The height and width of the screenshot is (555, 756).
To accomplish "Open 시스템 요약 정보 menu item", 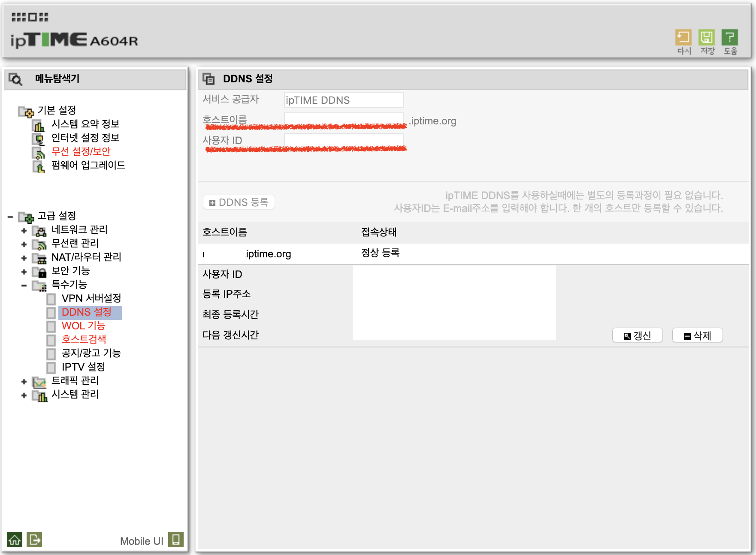I will point(85,124).
